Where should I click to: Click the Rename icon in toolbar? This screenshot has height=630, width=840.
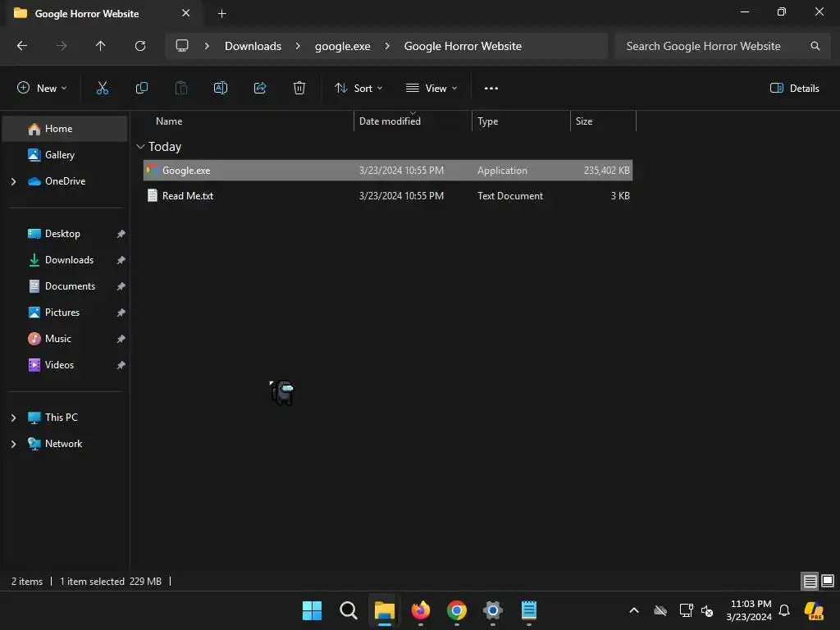[x=220, y=88]
